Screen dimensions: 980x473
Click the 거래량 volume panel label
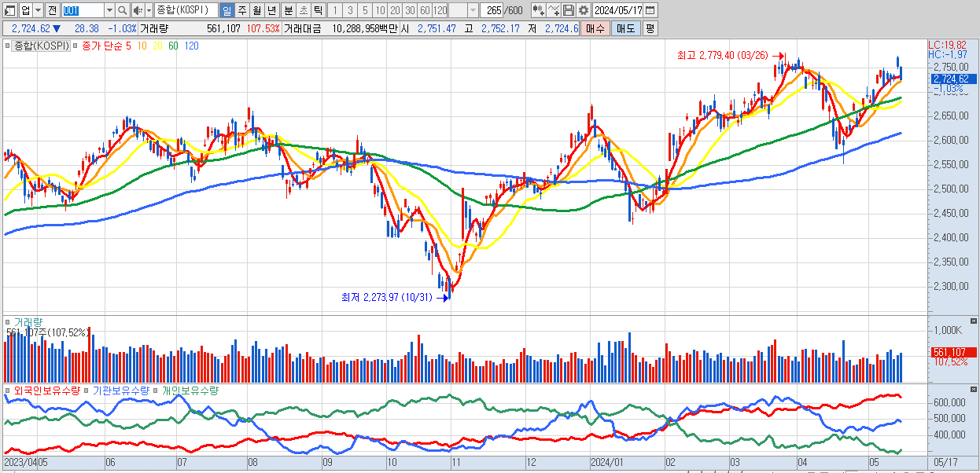coord(28,322)
